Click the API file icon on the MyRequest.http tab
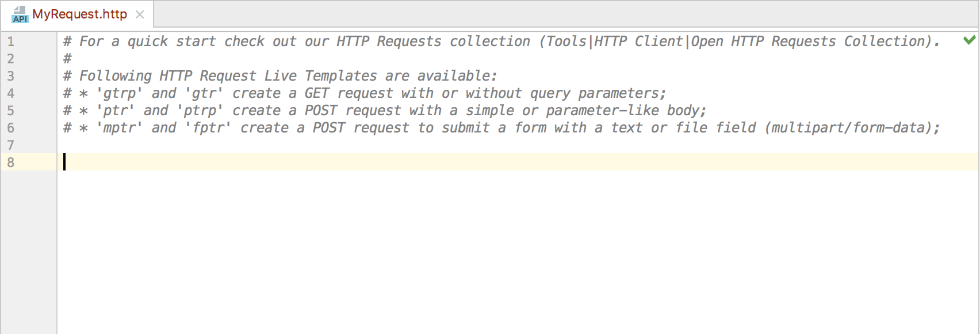980x334 pixels. (x=20, y=14)
